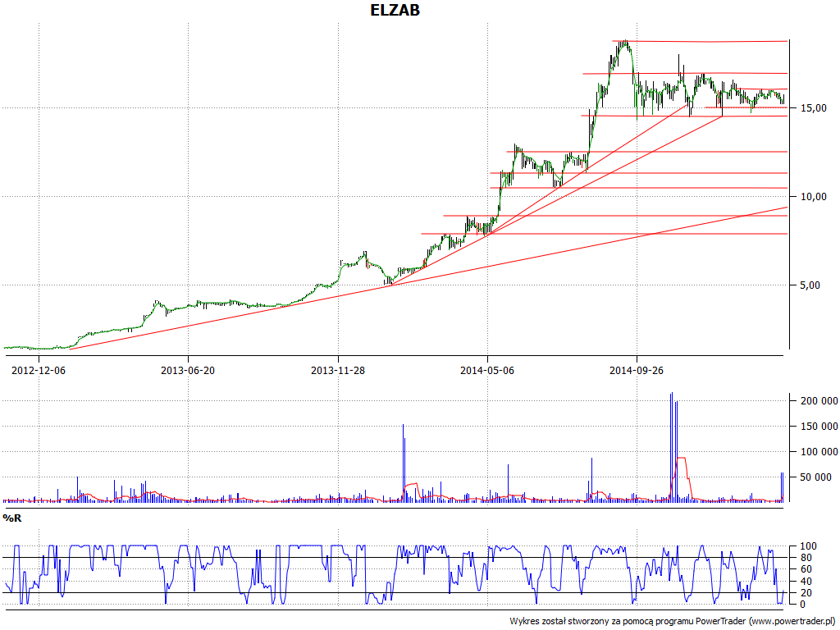Click the ELZAB chart title
840x630 pixels.
point(395,10)
